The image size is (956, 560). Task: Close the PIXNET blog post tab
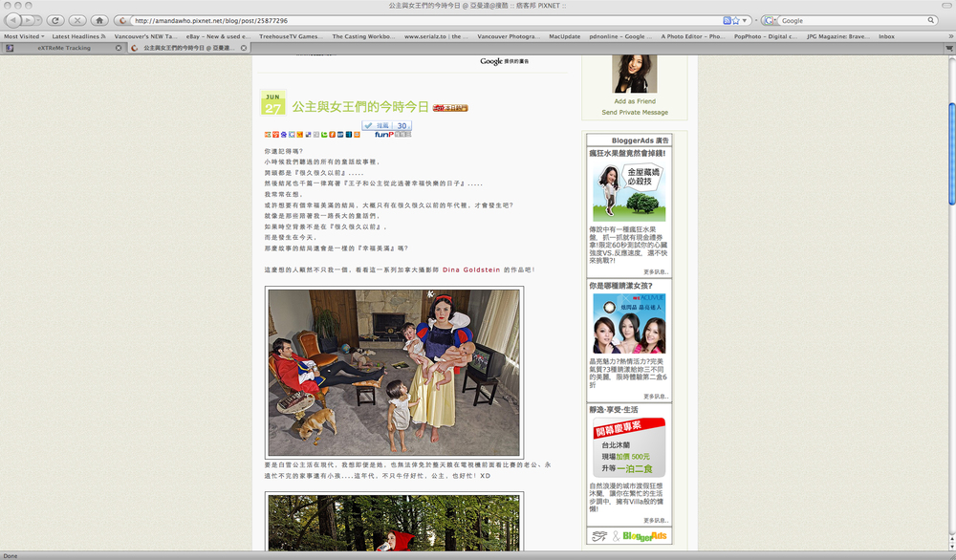[x=244, y=48]
